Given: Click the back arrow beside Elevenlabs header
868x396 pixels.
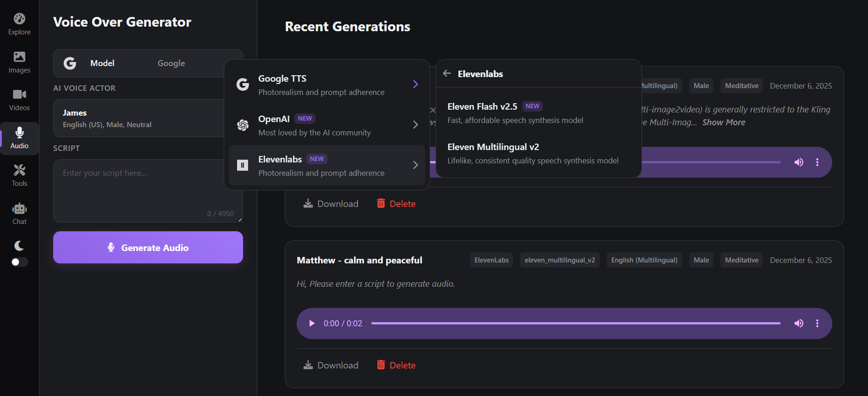Looking at the screenshot, I should point(447,73).
